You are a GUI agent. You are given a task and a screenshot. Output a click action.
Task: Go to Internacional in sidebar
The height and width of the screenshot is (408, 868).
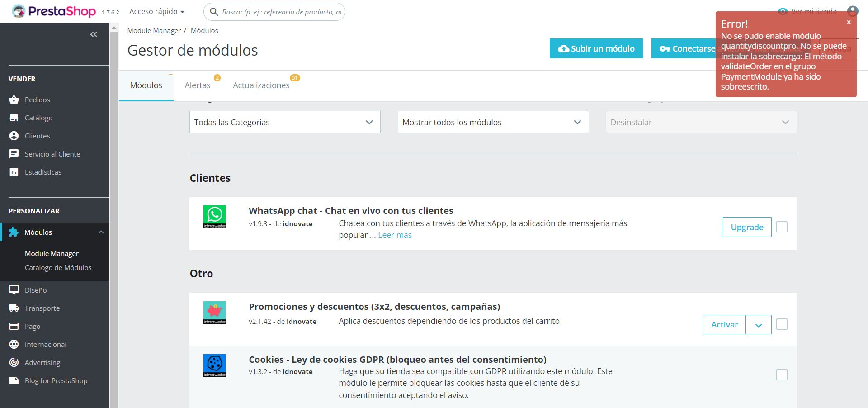click(x=45, y=344)
